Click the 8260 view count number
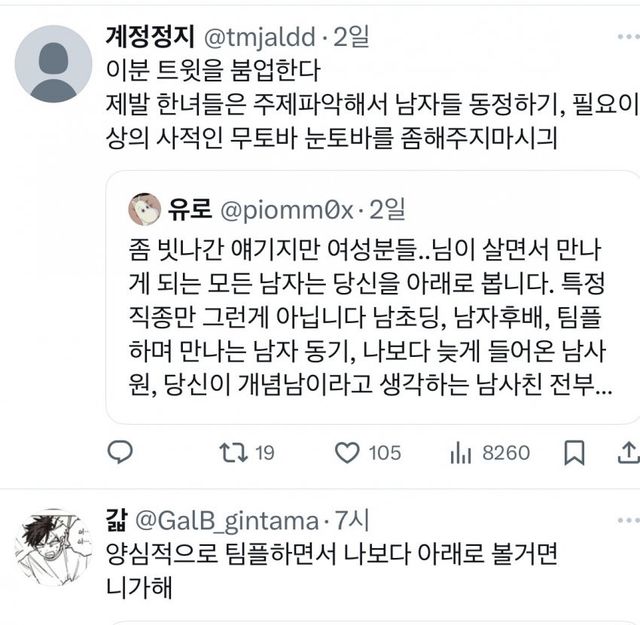 506,453
